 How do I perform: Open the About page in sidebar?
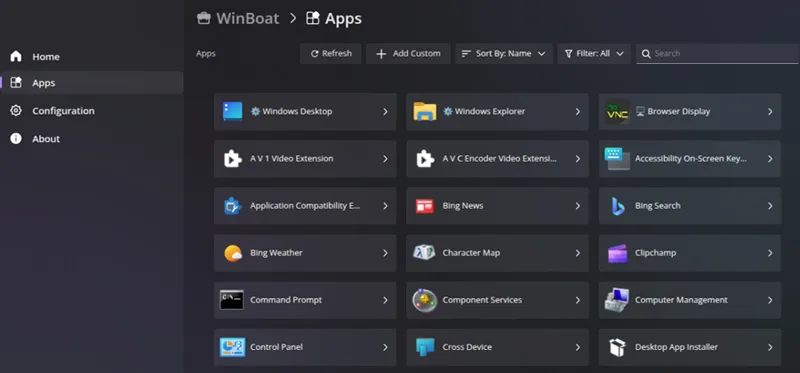(92, 138)
